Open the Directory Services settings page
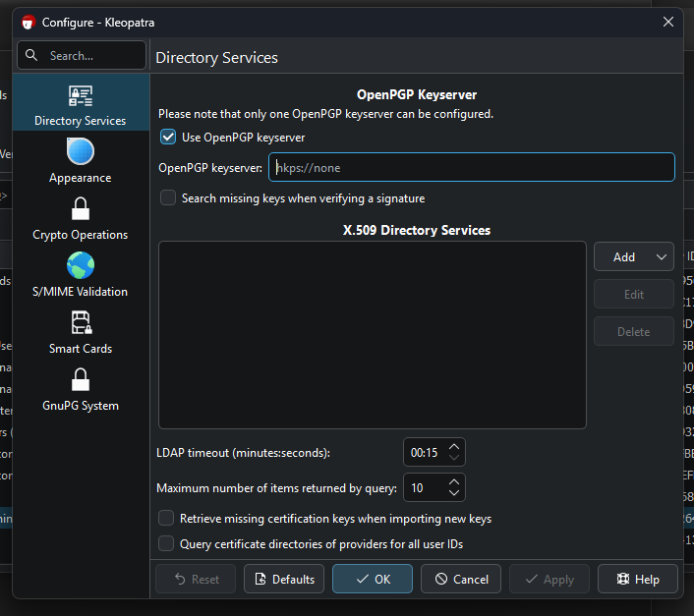Screen dimensions: 694x616 click(x=80, y=104)
